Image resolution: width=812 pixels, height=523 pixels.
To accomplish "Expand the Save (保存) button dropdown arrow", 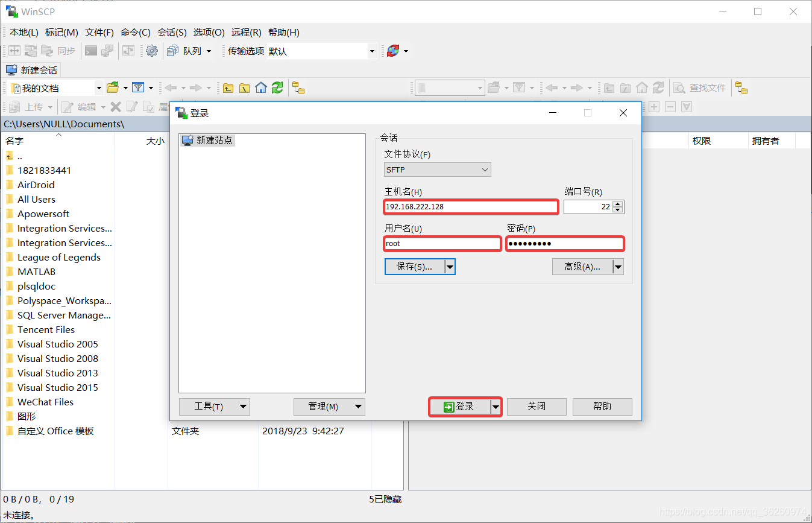I will coord(450,267).
